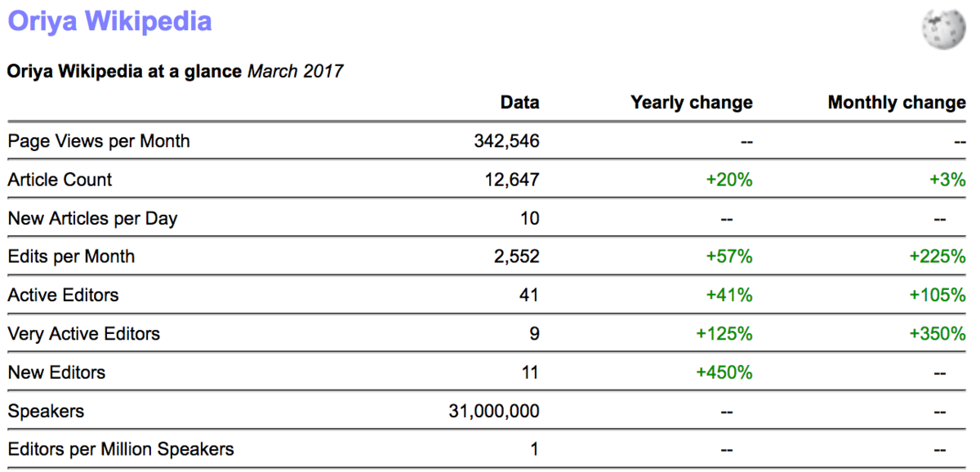Click the Yearly change column header
980x472 pixels.
(691, 102)
